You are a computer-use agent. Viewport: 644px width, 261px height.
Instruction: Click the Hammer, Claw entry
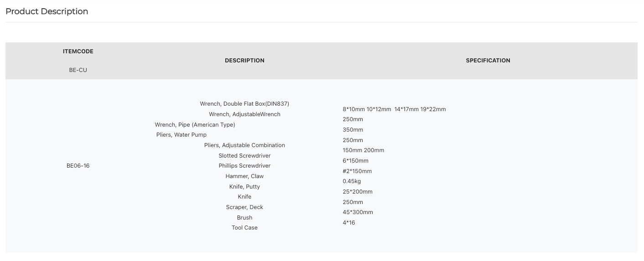tap(244, 176)
